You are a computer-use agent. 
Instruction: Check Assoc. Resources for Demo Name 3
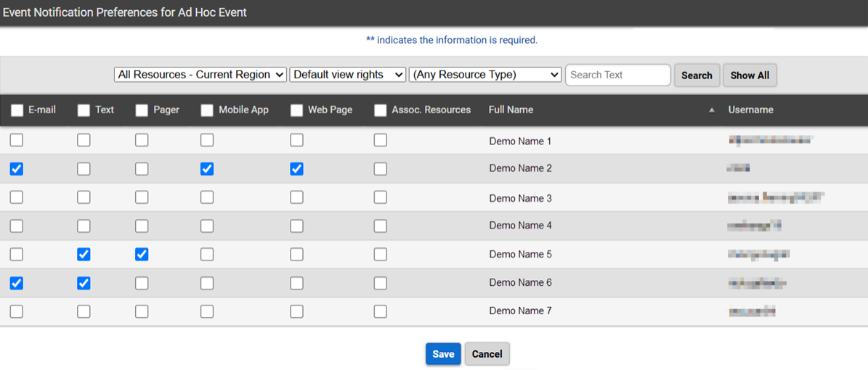381,197
